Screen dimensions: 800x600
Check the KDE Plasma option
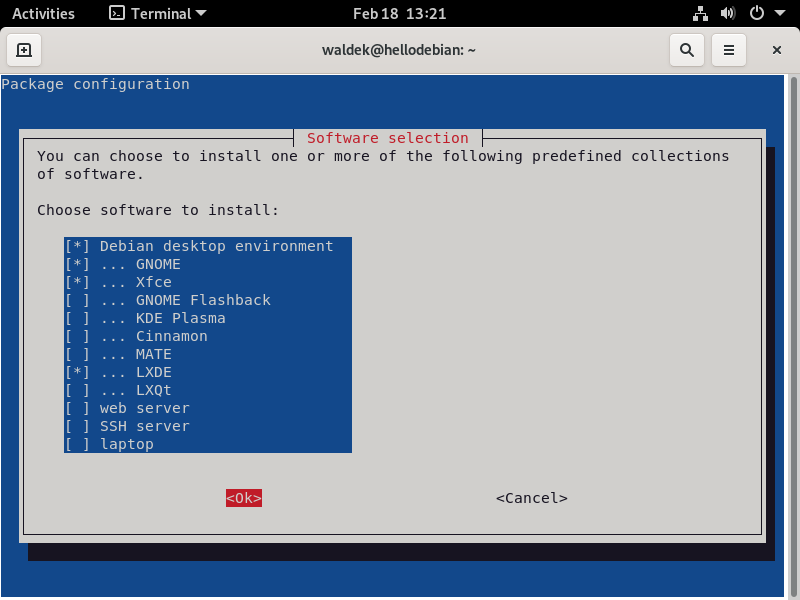pos(208,318)
